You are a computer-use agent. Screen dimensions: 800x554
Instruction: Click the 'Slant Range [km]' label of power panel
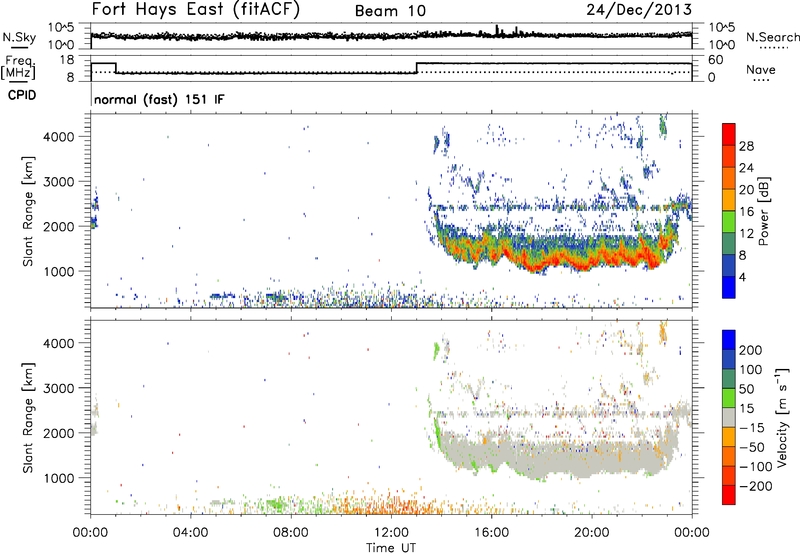point(28,211)
